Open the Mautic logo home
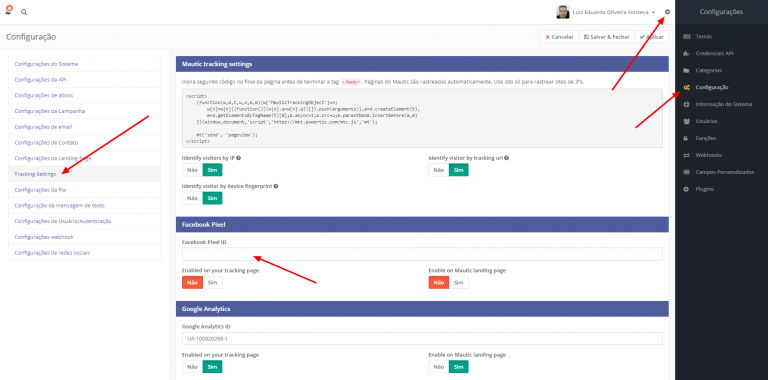This screenshot has width=768, height=380. pyautogui.click(x=8, y=11)
